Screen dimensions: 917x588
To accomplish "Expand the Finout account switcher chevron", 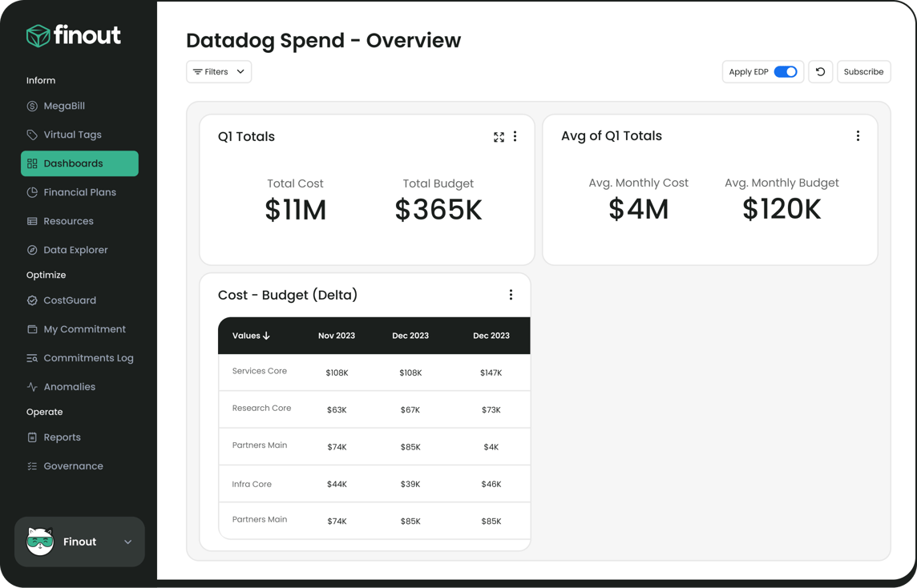I will point(127,542).
